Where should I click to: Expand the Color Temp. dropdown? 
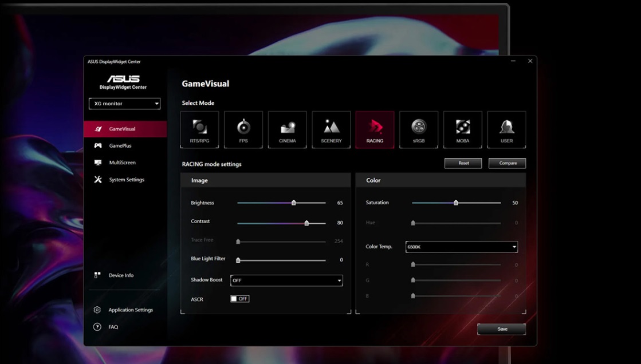coord(461,247)
